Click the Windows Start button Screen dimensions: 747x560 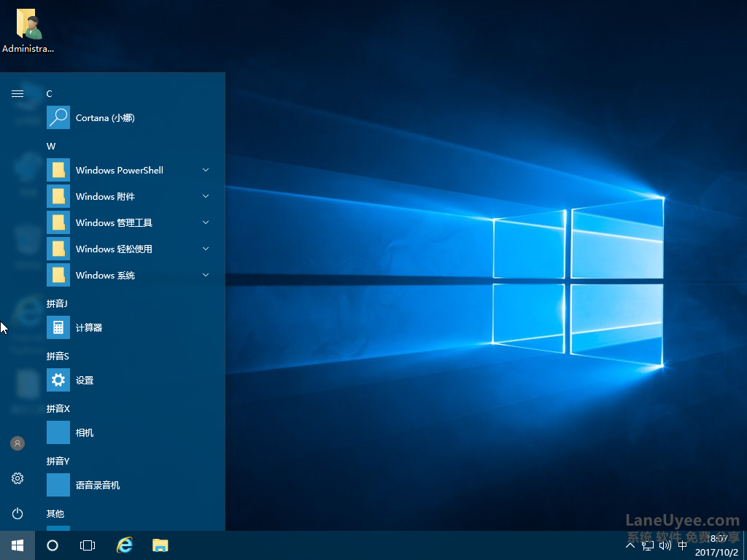click(18, 545)
